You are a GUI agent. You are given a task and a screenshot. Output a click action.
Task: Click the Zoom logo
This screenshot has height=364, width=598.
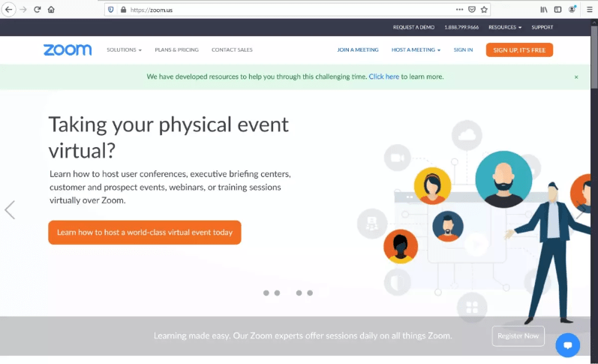coord(68,50)
